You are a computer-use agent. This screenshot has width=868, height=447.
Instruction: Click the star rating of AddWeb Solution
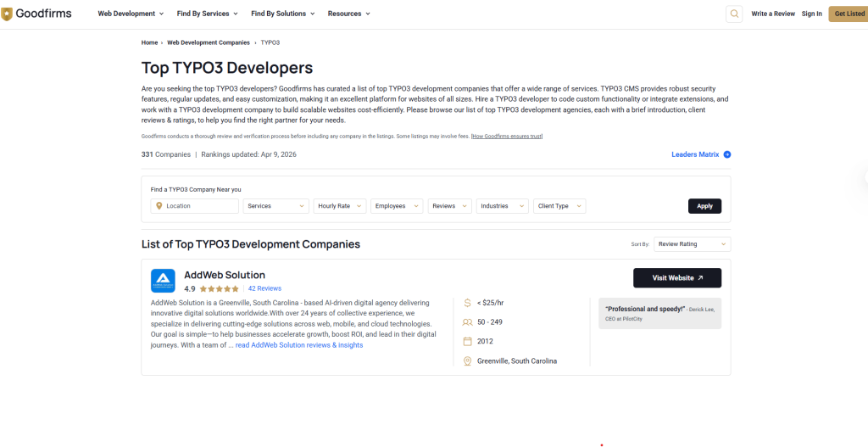[220, 288]
